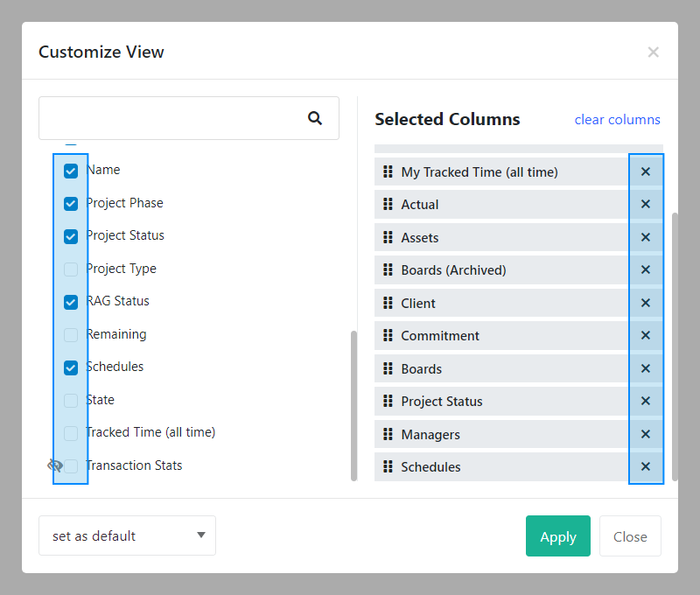Check the "Remaining" checkbox

[x=70, y=334]
